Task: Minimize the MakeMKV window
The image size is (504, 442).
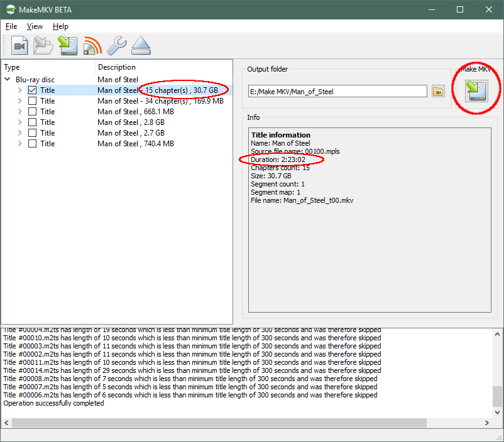Action: click(x=432, y=9)
